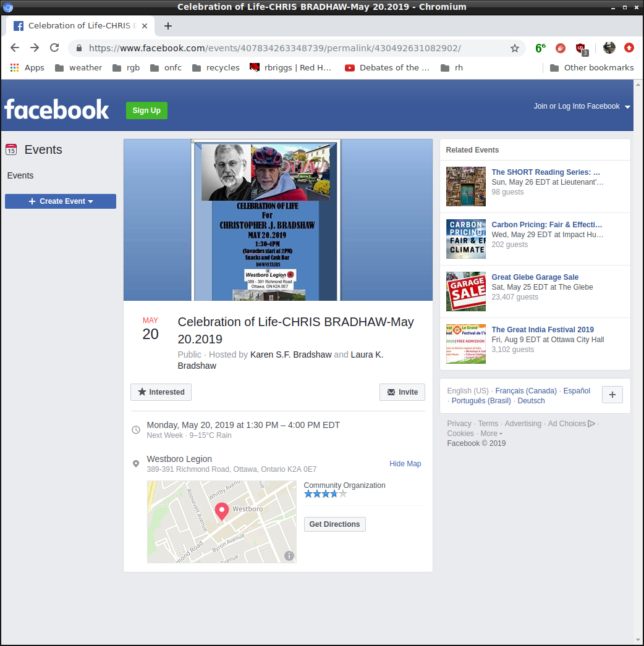Switch language to Español
Image resolution: width=644 pixels, height=646 pixels.
point(577,390)
